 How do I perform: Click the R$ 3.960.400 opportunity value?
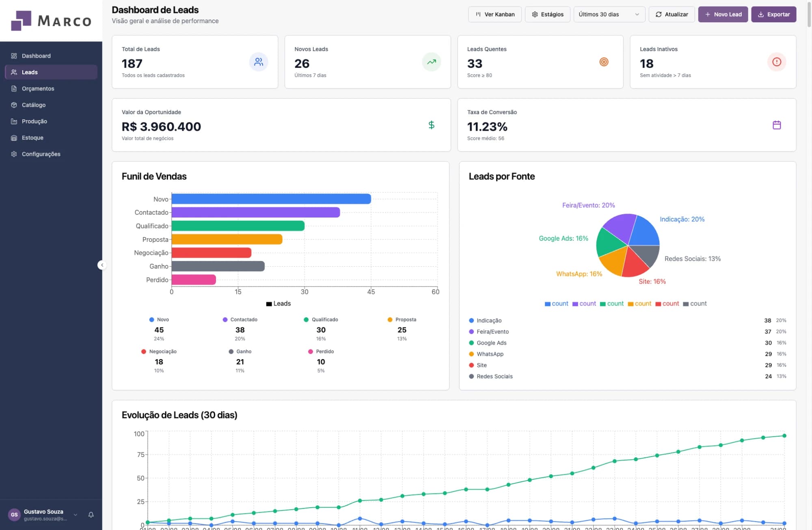[161, 127]
